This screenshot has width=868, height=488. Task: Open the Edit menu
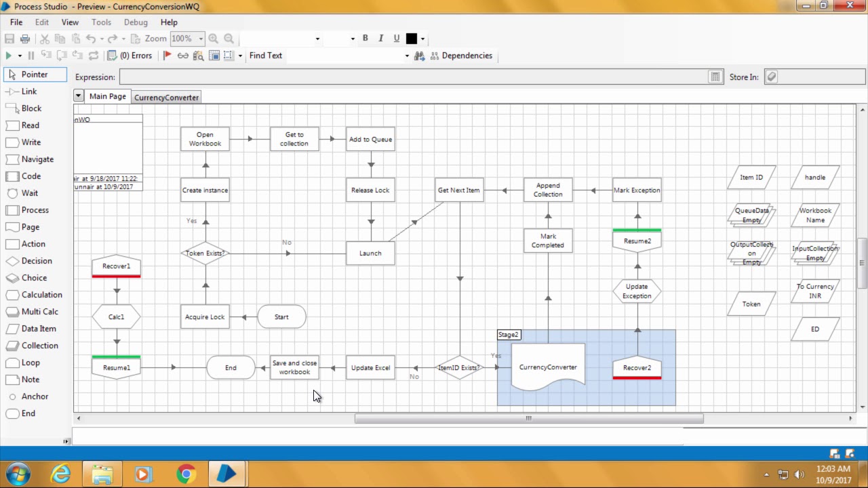click(42, 22)
